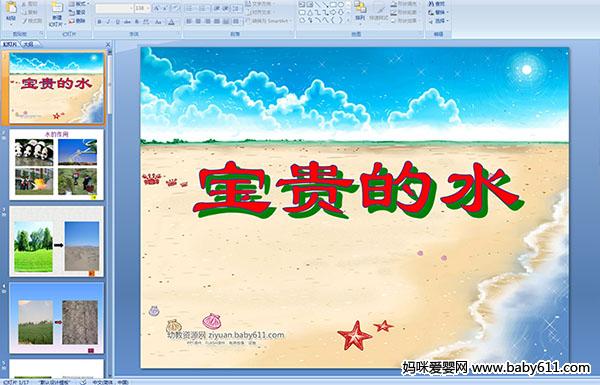Select the slide 2 thumbnail with four photos
Screen dimensions: 600x385
pyautogui.click(x=57, y=165)
